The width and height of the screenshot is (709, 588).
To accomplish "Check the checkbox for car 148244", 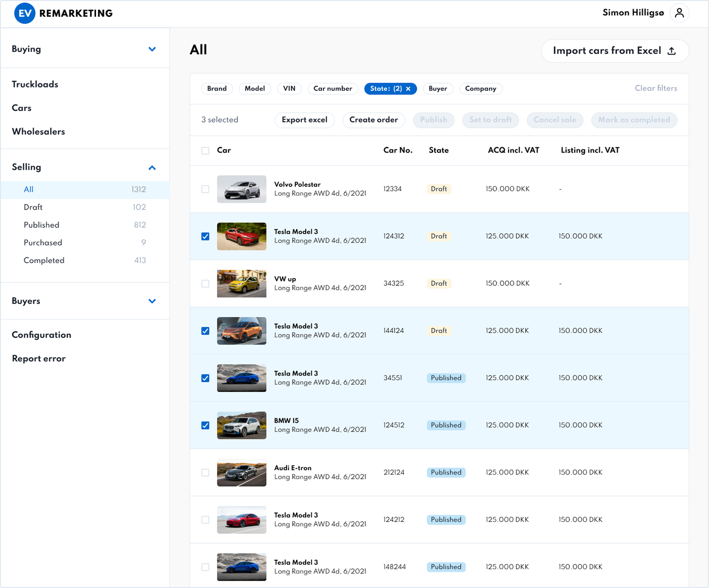I will [205, 567].
